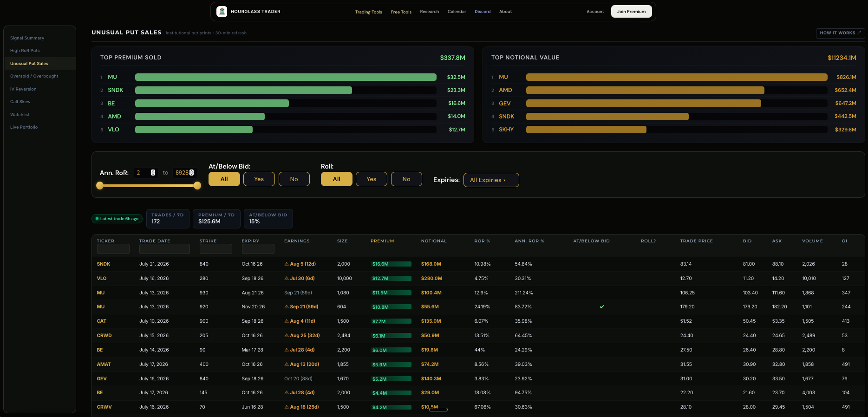Sort by the Premium column header

[382, 241]
